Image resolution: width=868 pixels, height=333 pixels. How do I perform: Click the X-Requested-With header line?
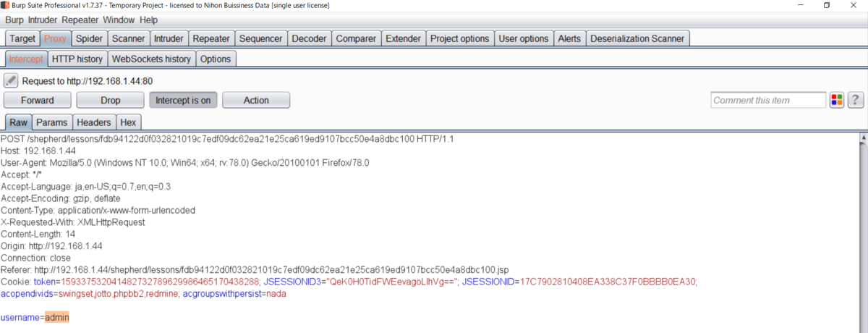73,222
